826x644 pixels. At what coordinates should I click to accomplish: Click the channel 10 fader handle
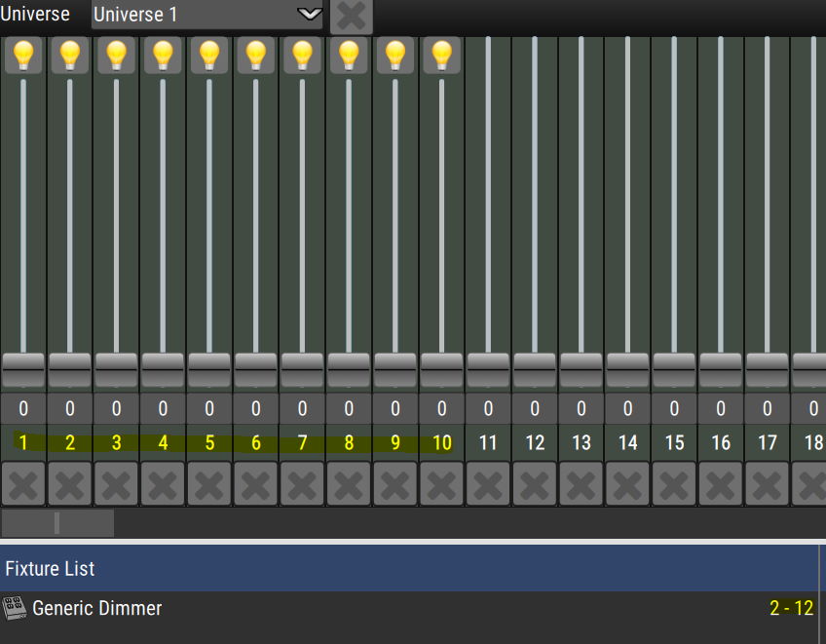[x=442, y=370]
